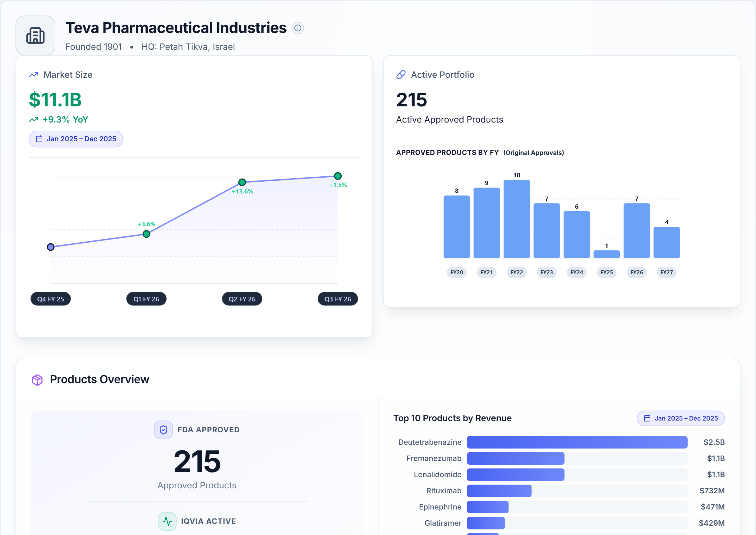This screenshot has width=756, height=535.
Task: Click the Products Overview heading
Action: point(99,379)
